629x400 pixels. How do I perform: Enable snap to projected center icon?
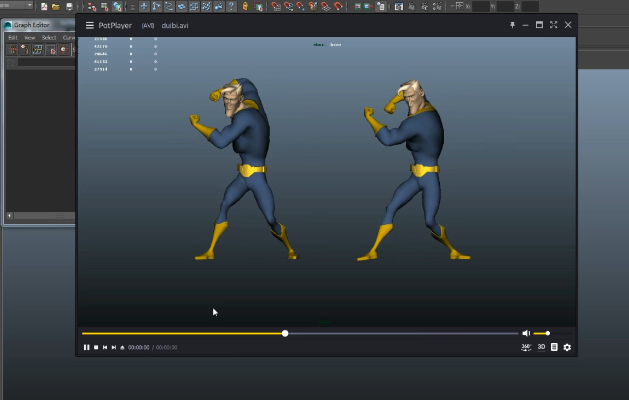313,6
